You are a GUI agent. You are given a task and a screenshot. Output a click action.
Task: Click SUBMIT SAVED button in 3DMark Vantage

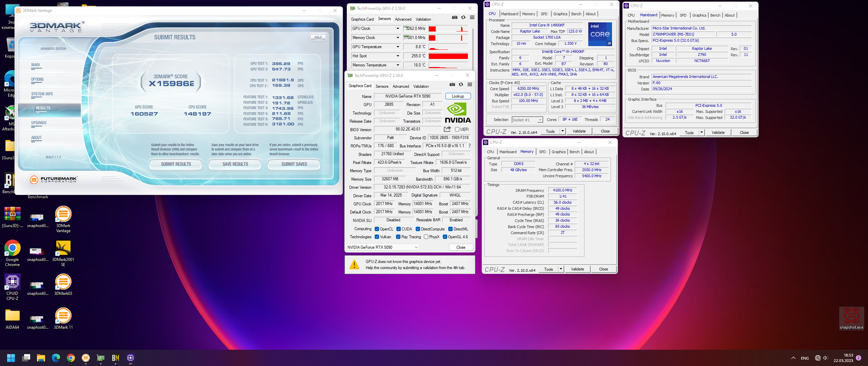[x=294, y=164]
